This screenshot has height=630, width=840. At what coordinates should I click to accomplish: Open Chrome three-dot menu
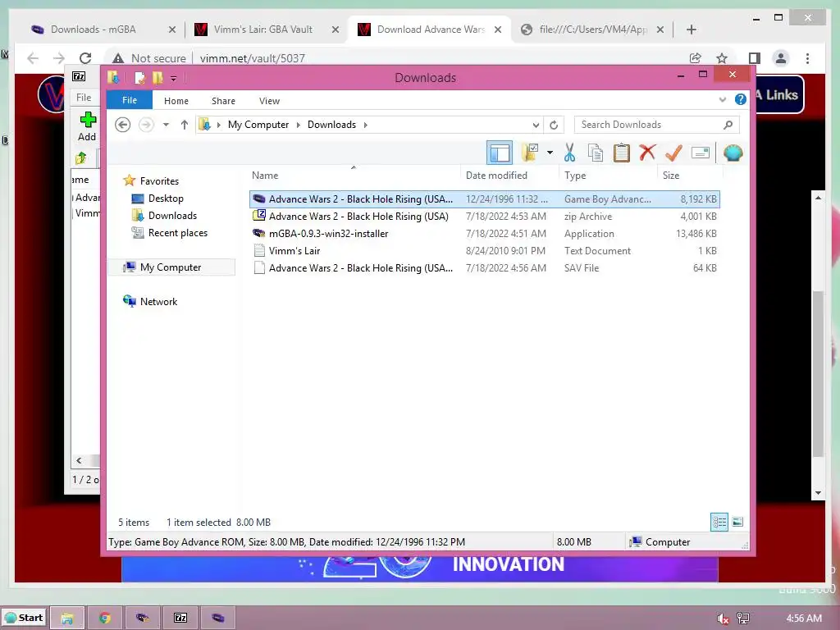click(x=807, y=58)
